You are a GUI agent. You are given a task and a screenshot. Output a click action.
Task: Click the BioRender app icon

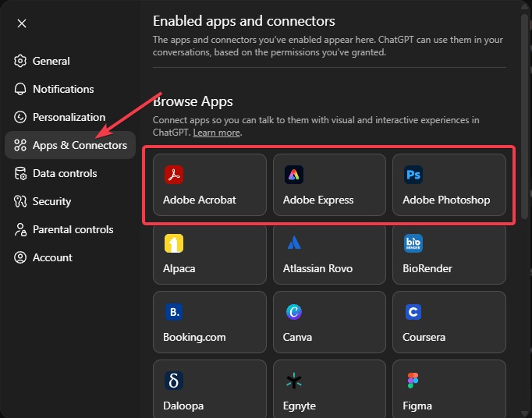(x=413, y=243)
